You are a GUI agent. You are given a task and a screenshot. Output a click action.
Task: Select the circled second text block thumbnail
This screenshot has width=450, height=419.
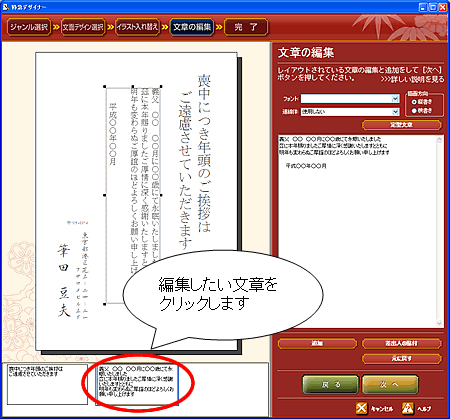pos(137,384)
